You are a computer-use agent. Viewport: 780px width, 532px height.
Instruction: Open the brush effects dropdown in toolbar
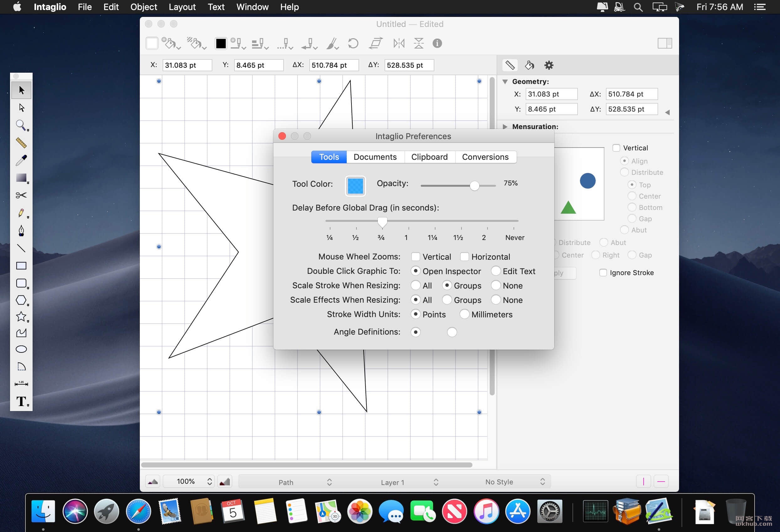point(333,44)
